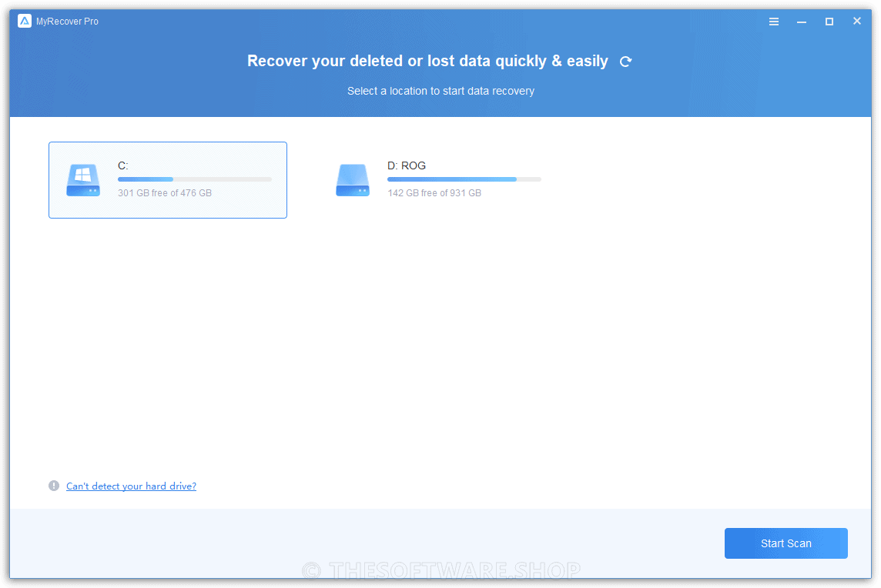Start Scan on the selected drive

[786, 543]
